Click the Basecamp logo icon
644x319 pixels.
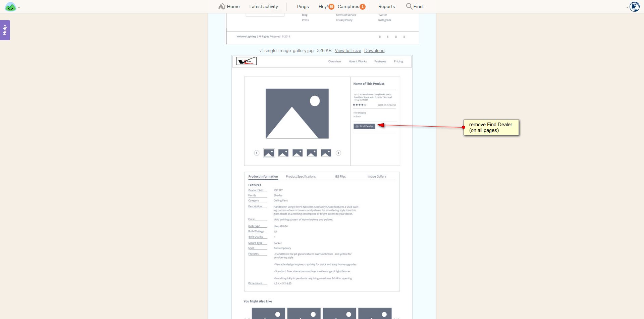pyautogui.click(x=10, y=7)
